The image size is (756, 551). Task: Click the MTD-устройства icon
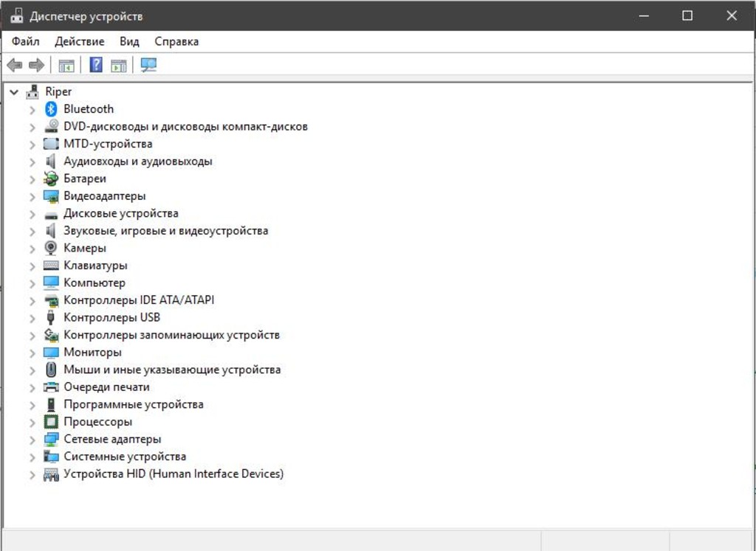[x=51, y=144]
